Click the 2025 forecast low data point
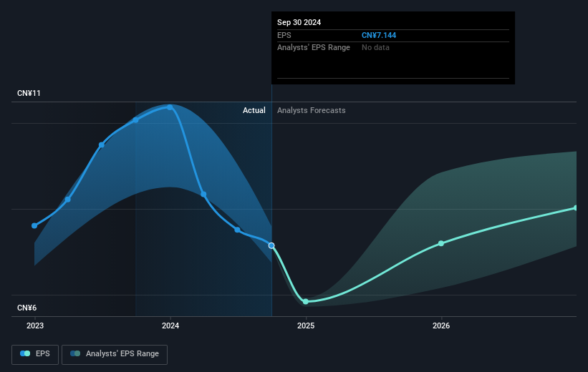 306,302
